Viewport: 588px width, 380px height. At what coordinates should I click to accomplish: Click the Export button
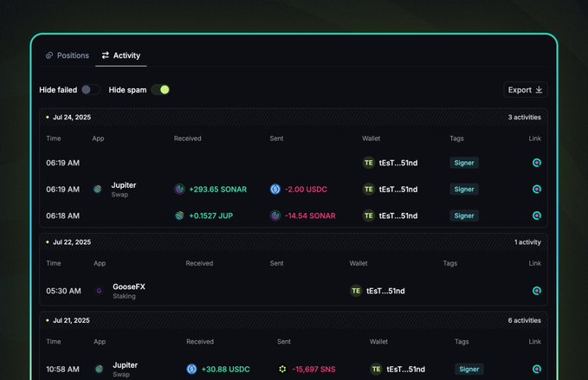coord(525,89)
